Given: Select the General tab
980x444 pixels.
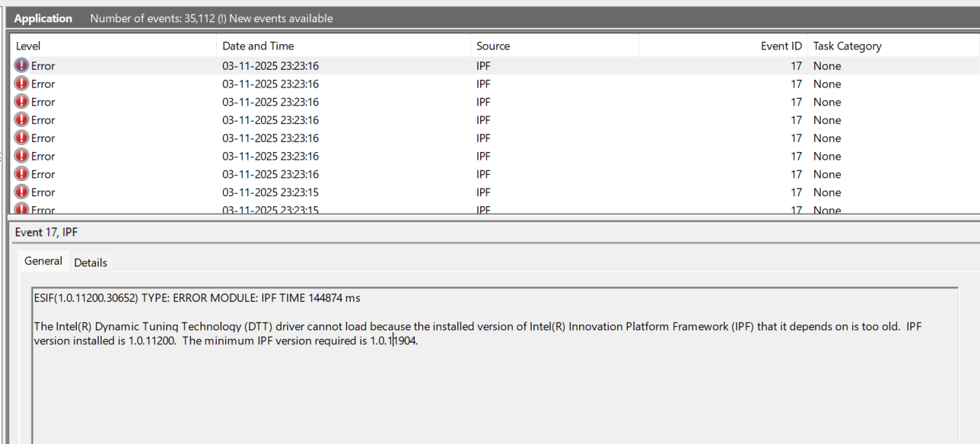Looking at the screenshot, I should tap(43, 261).
